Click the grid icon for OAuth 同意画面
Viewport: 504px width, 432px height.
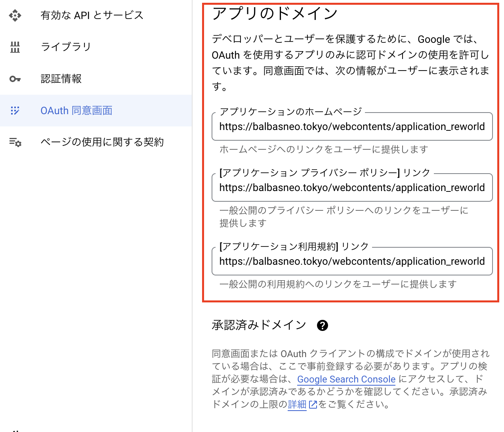point(15,111)
